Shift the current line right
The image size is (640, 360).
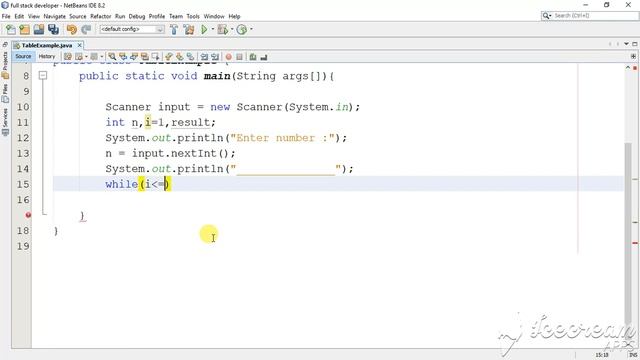215,57
